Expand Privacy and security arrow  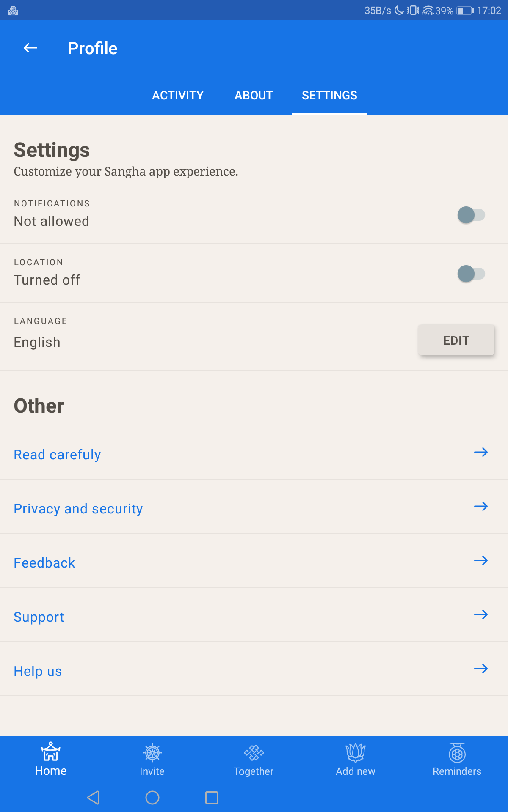coord(481,506)
